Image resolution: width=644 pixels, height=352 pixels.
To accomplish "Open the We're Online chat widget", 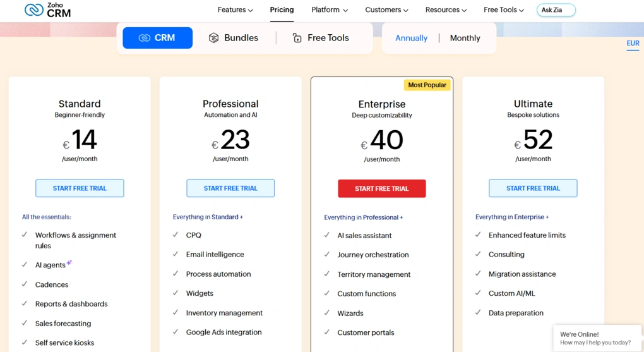I will (x=597, y=339).
